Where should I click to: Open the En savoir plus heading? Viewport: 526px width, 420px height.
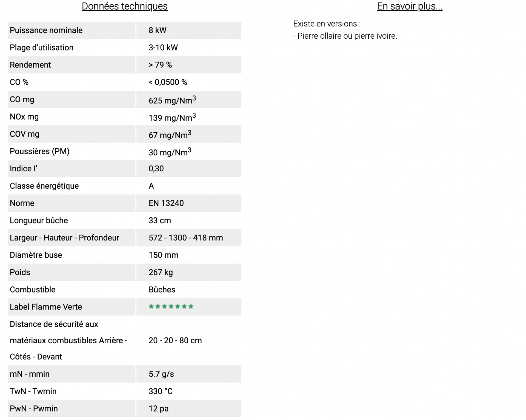[x=410, y=6]
